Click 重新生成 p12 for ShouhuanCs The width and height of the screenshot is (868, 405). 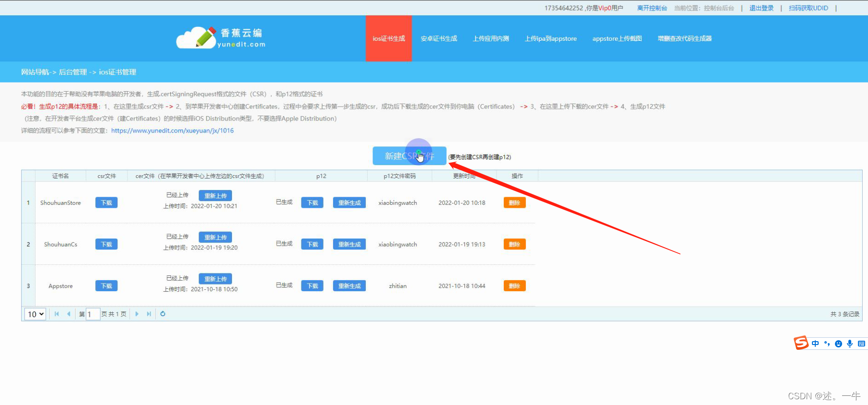pos(349,244)
